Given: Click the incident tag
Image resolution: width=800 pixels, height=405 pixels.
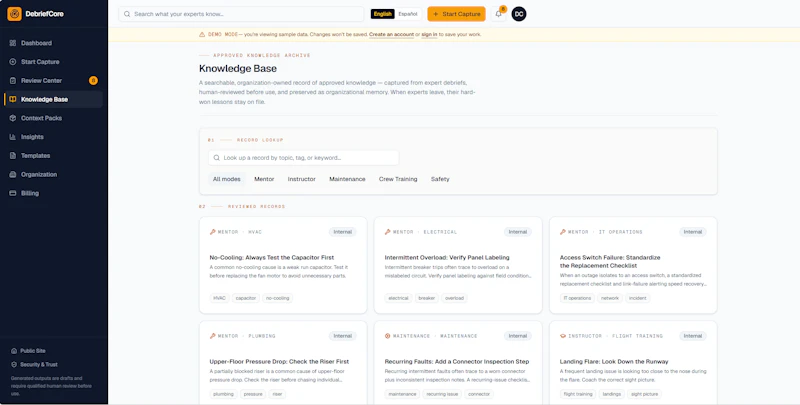Looking at the screenshot, I should [x=638, y=298].
